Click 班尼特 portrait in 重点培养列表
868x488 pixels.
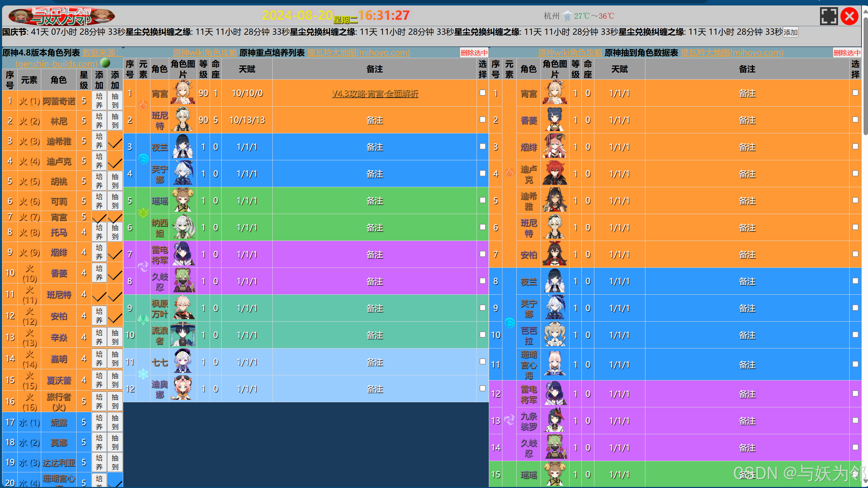(x=183, y=119)
